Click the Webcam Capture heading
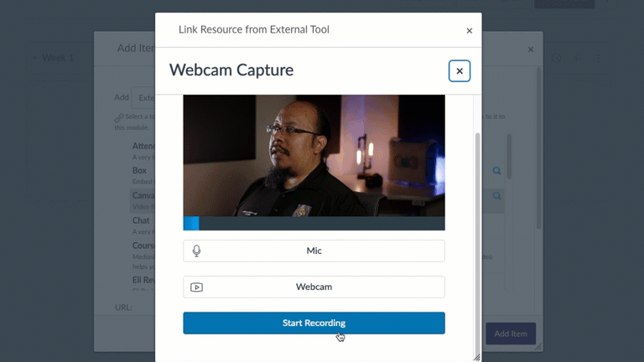The image size is (644, 362). [x=231, y=70]
